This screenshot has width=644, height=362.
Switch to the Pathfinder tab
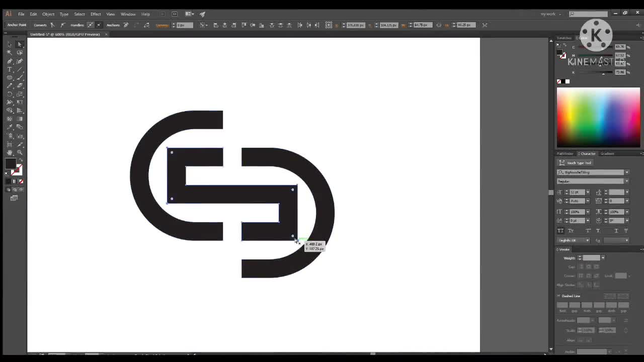[565, 154]
